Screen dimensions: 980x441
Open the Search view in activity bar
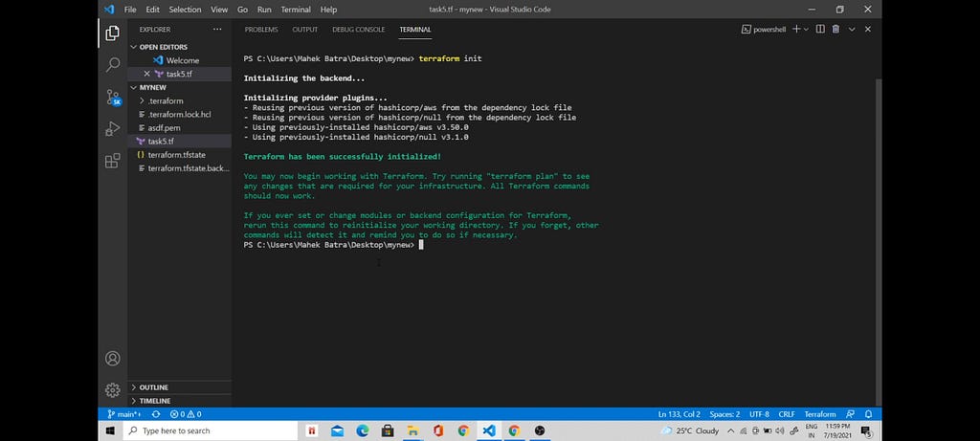(113, 64)
